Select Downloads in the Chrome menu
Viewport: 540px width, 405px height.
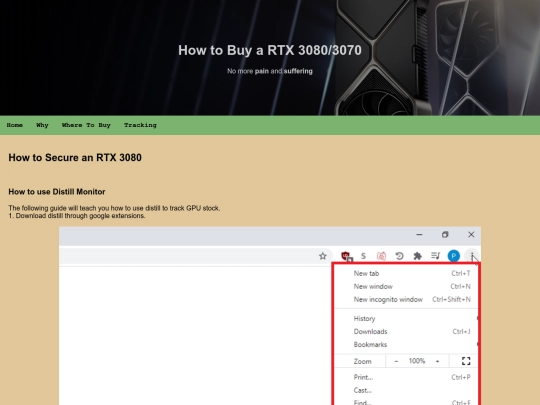click(407, 332)
